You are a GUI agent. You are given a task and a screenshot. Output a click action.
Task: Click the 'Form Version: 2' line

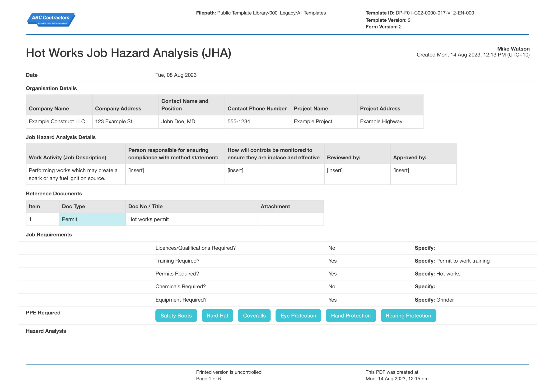click(383, 27)
